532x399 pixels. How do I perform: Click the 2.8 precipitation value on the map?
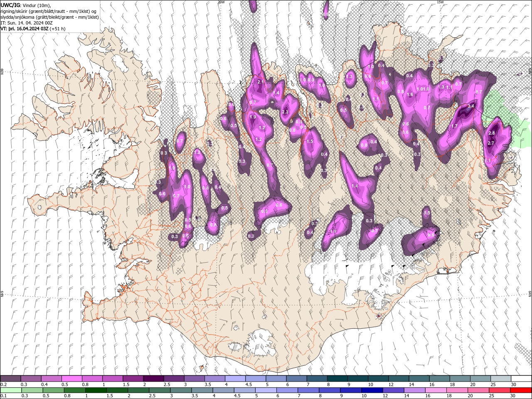point(492,133)
